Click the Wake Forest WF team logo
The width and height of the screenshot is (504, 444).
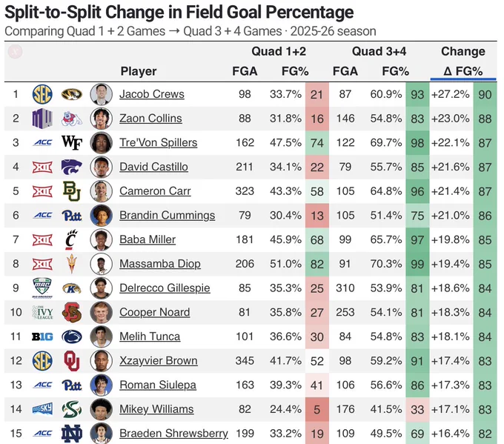tap(72, 142)
